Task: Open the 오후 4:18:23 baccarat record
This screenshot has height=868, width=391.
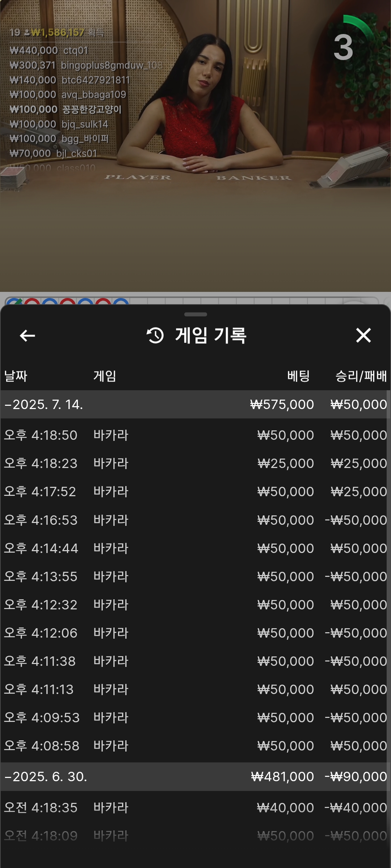Action: [x=195, y=463]
